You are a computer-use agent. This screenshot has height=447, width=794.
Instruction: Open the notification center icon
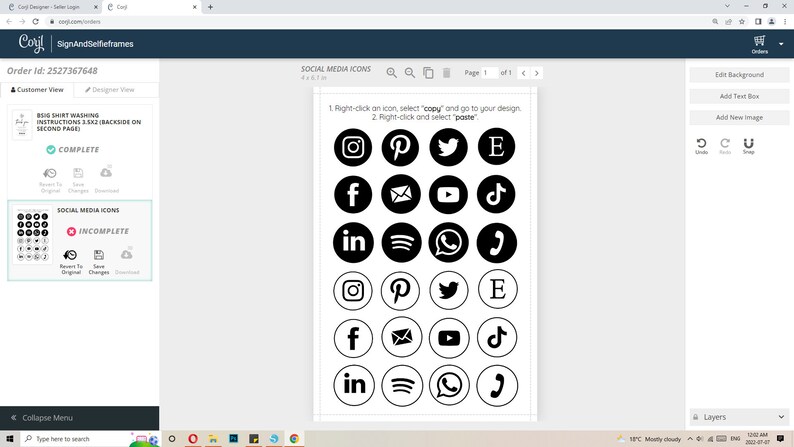(780, 438)
